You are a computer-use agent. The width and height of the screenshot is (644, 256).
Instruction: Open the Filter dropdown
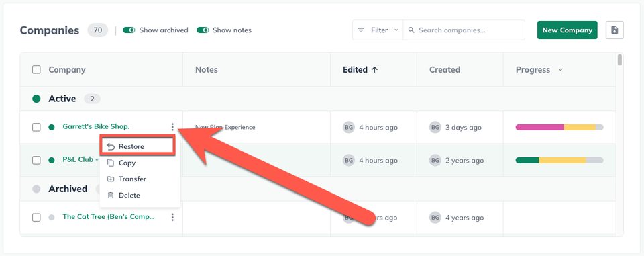[x=378, y=30]
